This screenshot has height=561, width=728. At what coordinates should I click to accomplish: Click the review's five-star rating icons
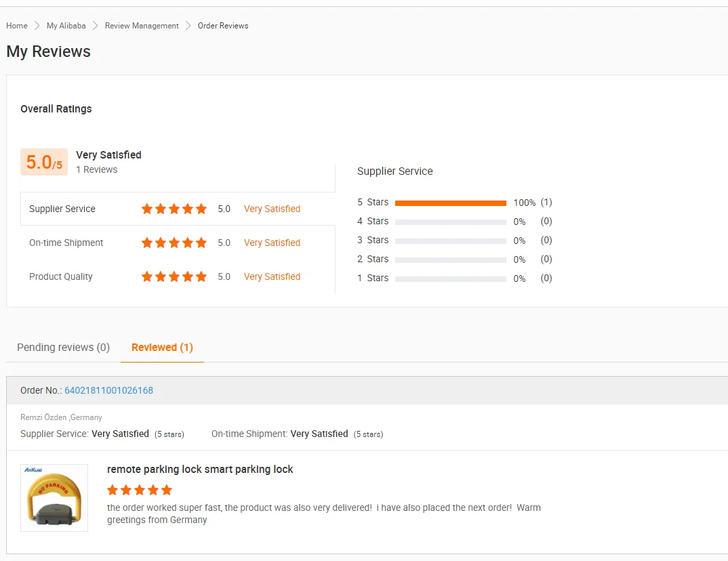[x=140, y=490]
